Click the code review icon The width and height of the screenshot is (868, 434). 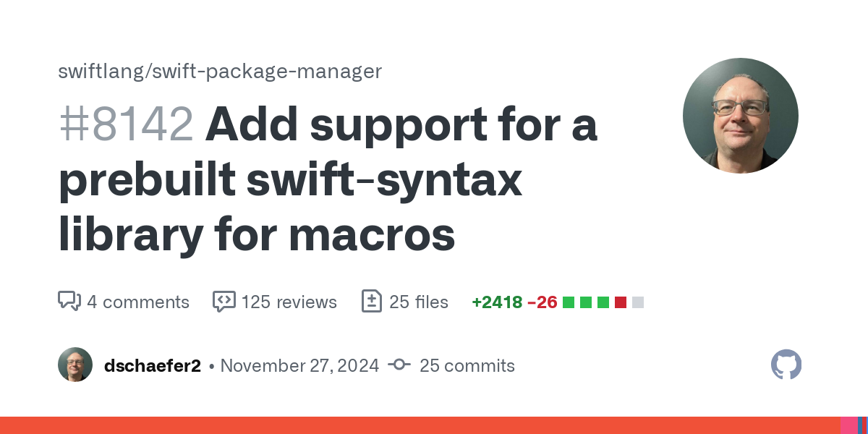pyautogui.click(x=224, y=301)
